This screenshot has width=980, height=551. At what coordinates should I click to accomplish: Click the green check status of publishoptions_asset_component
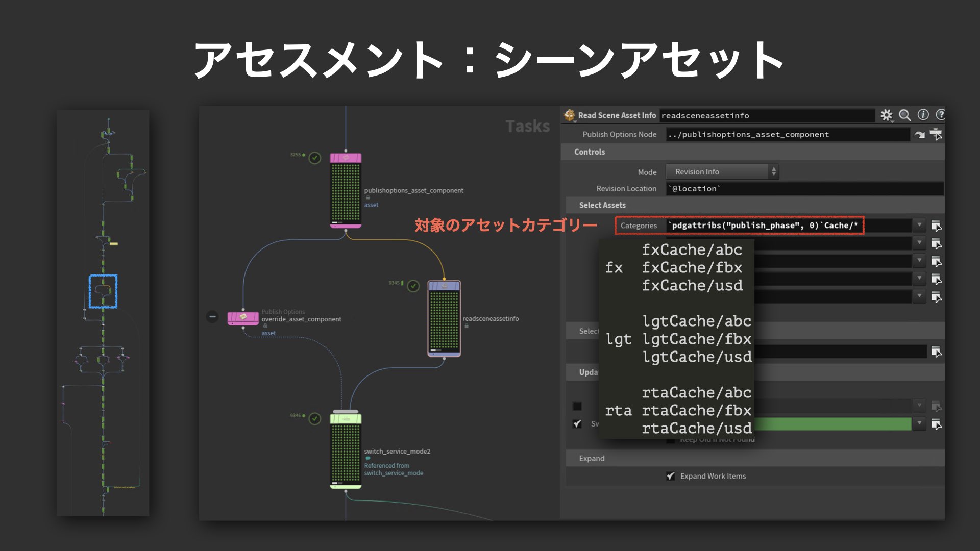point(315,158)
